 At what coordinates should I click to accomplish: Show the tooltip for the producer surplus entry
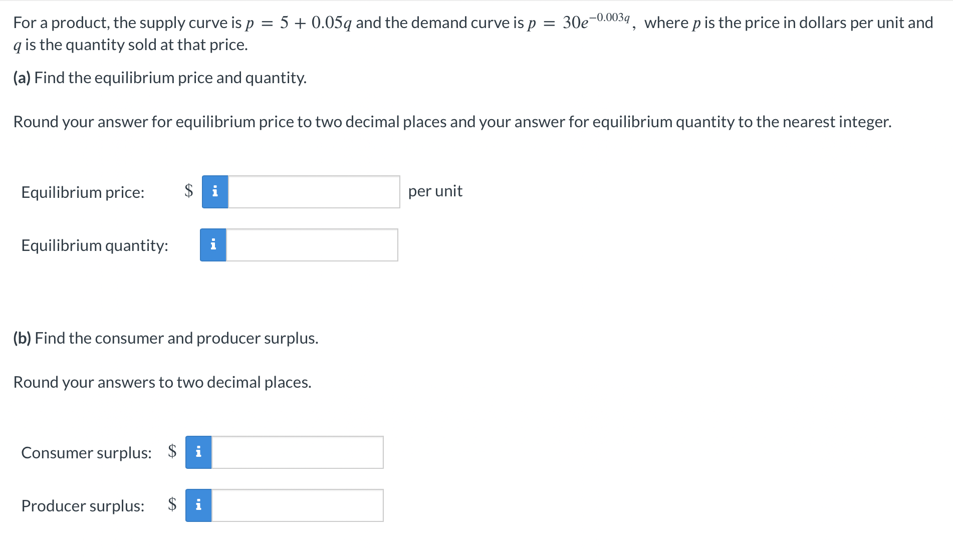[198, 505]
